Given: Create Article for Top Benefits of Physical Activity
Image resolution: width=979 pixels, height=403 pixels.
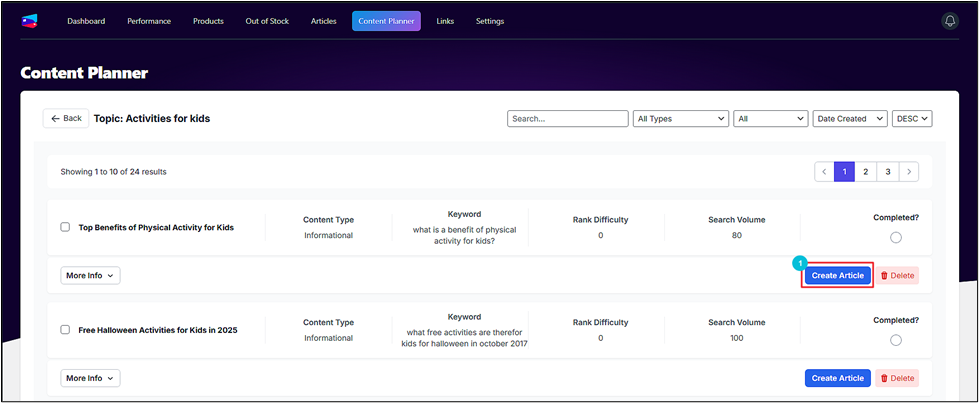Looking at the screenshot, I should 837,276.
